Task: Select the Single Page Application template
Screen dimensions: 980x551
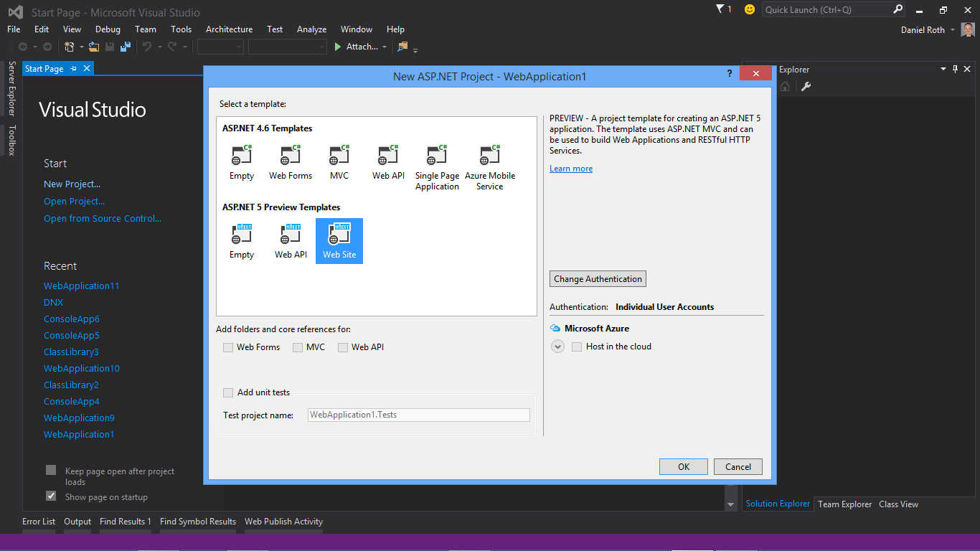Action: 437,167
